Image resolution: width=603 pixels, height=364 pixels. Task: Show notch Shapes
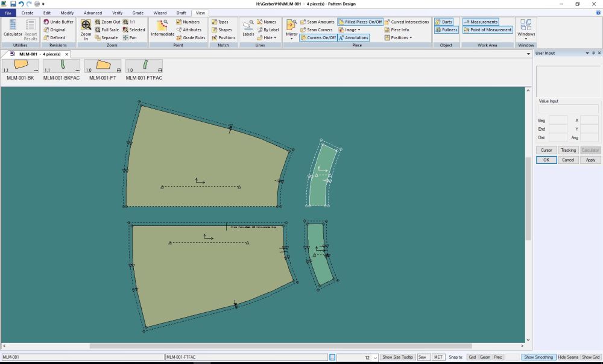point(221,30)
